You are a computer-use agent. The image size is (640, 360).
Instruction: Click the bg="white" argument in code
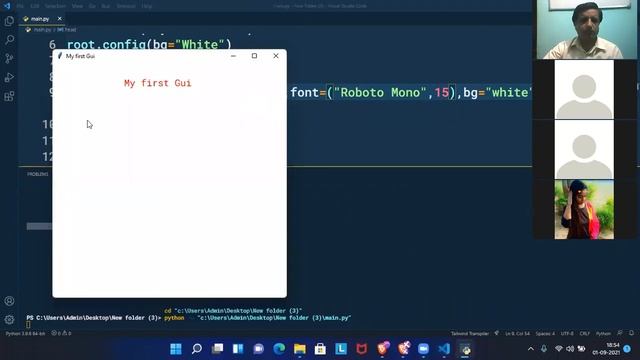(x=497, y=93)
